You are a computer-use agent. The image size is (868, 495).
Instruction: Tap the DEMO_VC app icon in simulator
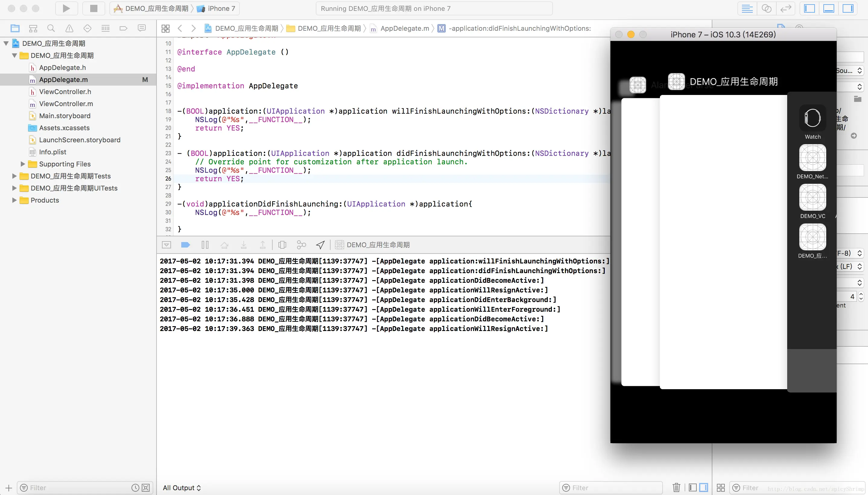[812, 197]
